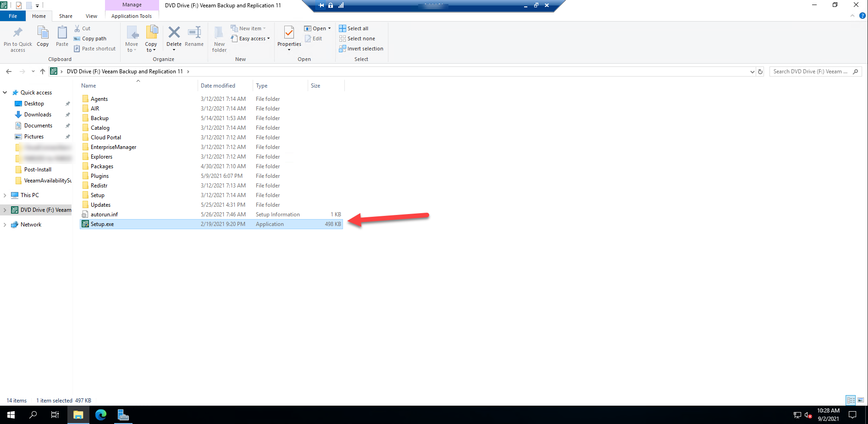Screen dimensions: 868x424
Task: Switch to the Home tab
Action: pos(39,16)
